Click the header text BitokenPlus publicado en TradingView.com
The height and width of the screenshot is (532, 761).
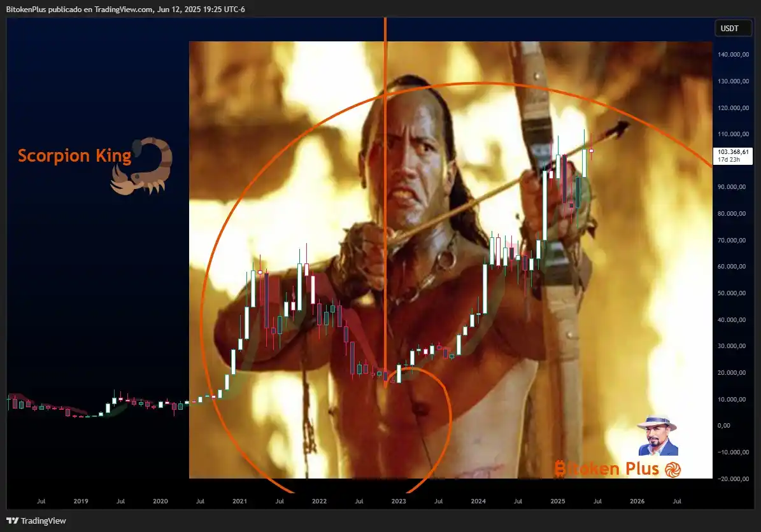[79, 9]
